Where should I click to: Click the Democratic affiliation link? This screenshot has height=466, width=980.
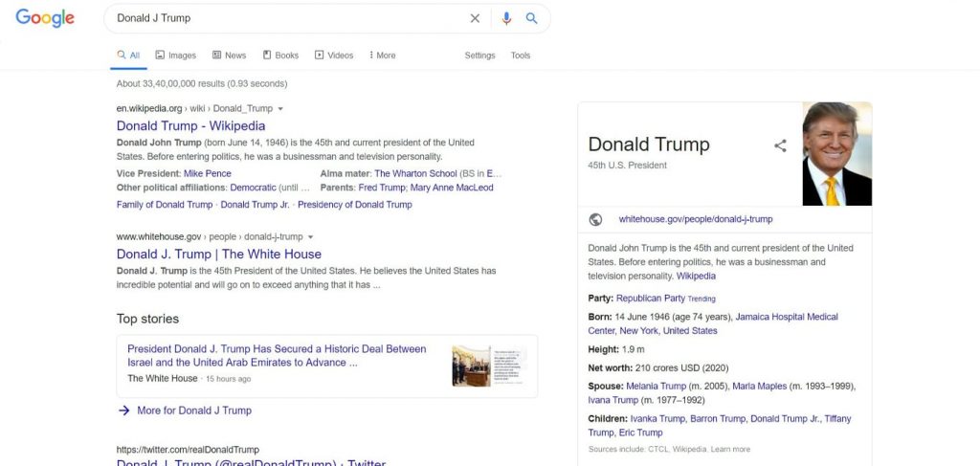(x=253, y=188)
